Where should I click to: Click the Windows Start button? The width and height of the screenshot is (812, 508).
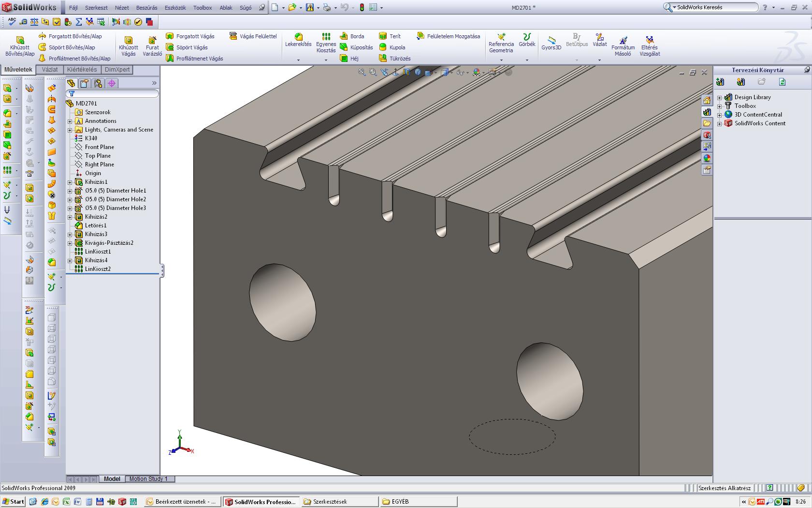pos(13,502)
